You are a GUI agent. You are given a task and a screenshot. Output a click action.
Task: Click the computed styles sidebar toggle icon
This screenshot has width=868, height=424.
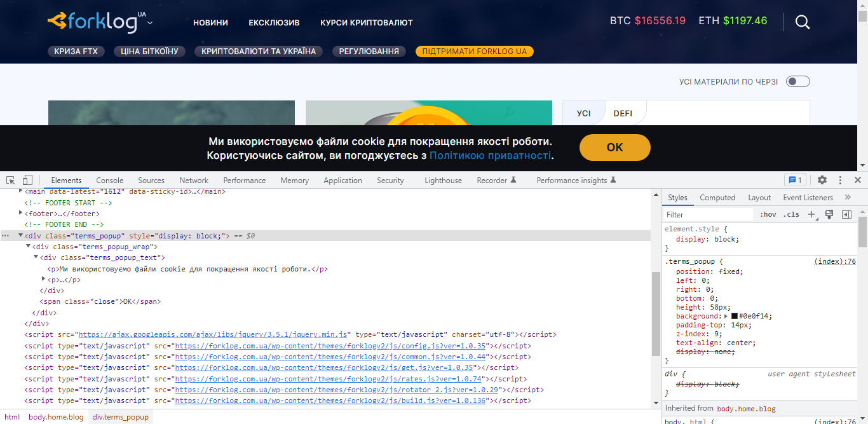[846, 215]
